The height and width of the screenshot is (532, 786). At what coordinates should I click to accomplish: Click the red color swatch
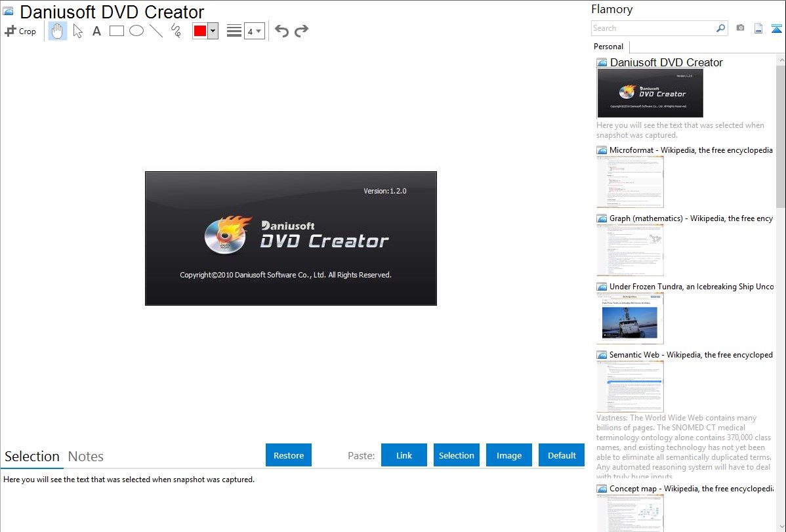point(200,31)
